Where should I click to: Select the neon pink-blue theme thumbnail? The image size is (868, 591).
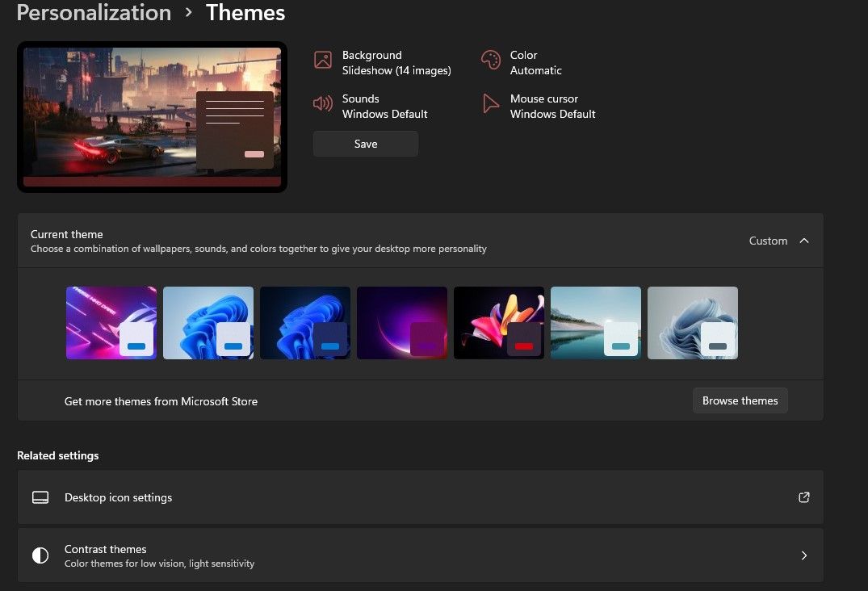[111, 322]
